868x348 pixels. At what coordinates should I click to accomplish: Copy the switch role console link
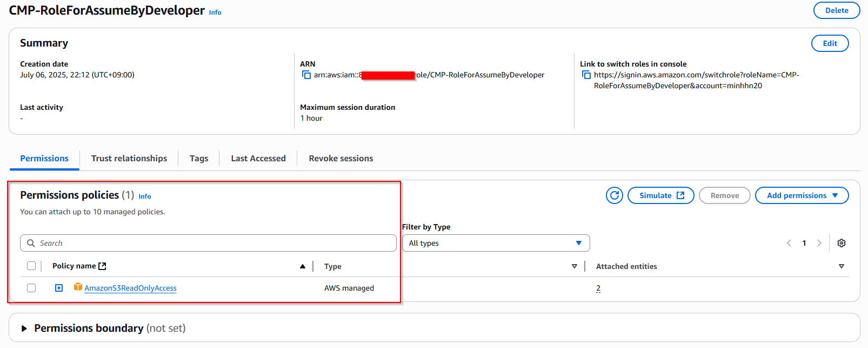click(x=586, y=75)
